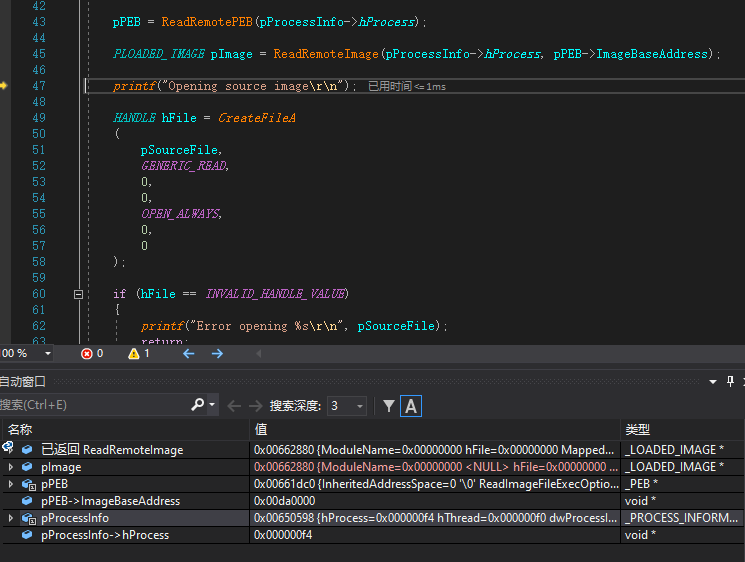Click the red error count icon

[x=86, y=353]
